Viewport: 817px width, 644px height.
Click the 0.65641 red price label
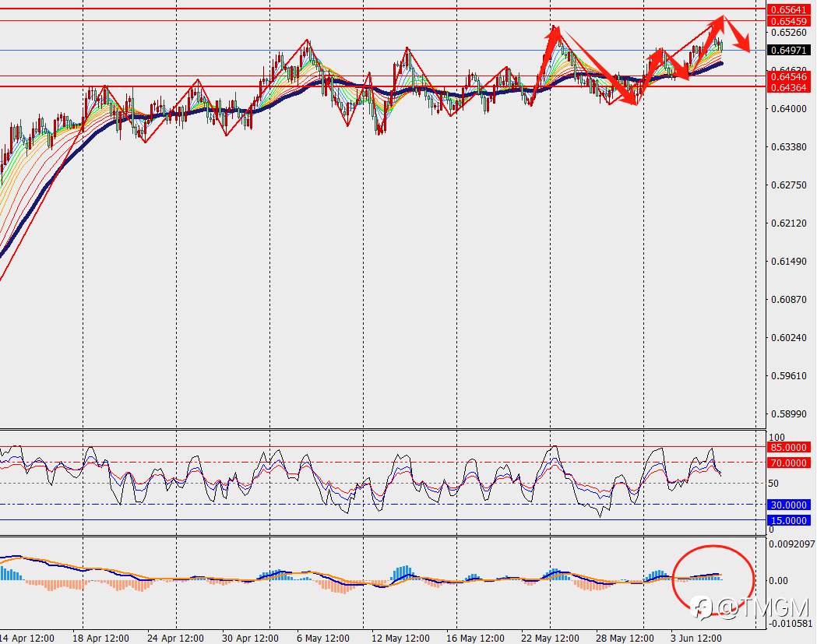[x=789, y=10]
